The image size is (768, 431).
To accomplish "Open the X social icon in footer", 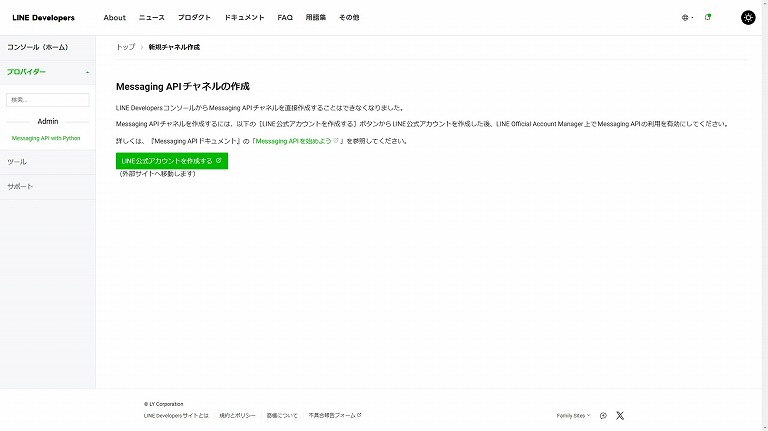I will coord(620,415).
